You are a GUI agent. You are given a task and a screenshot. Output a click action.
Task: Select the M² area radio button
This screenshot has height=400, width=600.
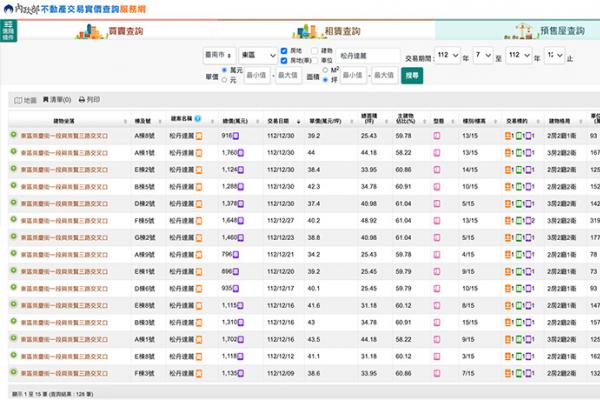click(325, 70)
